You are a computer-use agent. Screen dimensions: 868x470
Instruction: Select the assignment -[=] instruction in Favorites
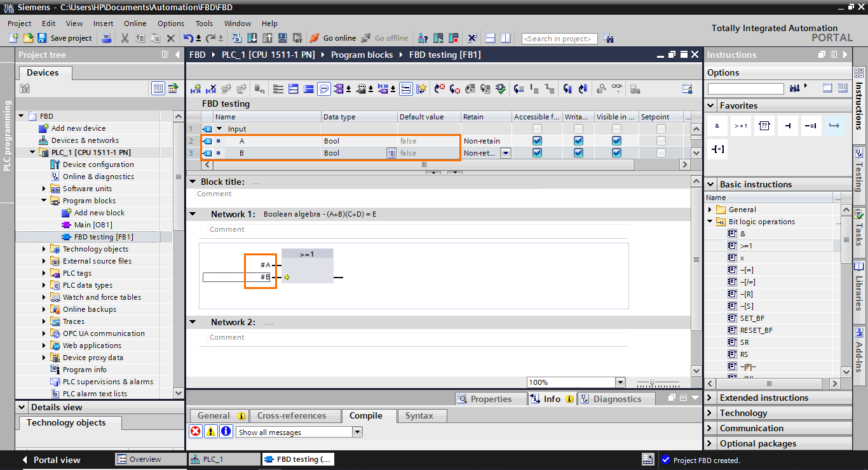(717, 151)
